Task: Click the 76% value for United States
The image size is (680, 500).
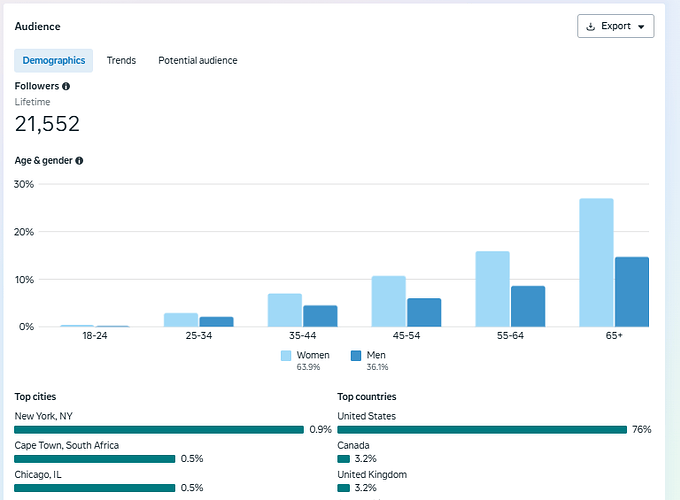Action: tap(641, 430)
